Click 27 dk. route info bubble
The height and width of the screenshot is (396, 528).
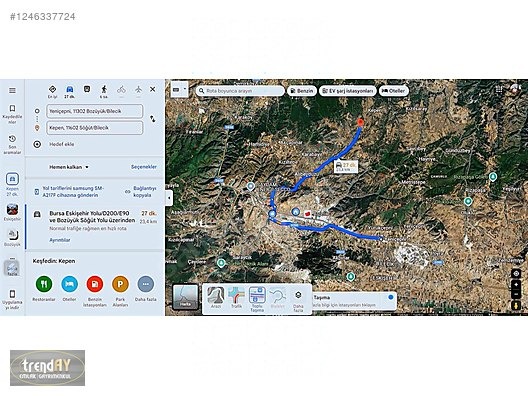[346, 167]
